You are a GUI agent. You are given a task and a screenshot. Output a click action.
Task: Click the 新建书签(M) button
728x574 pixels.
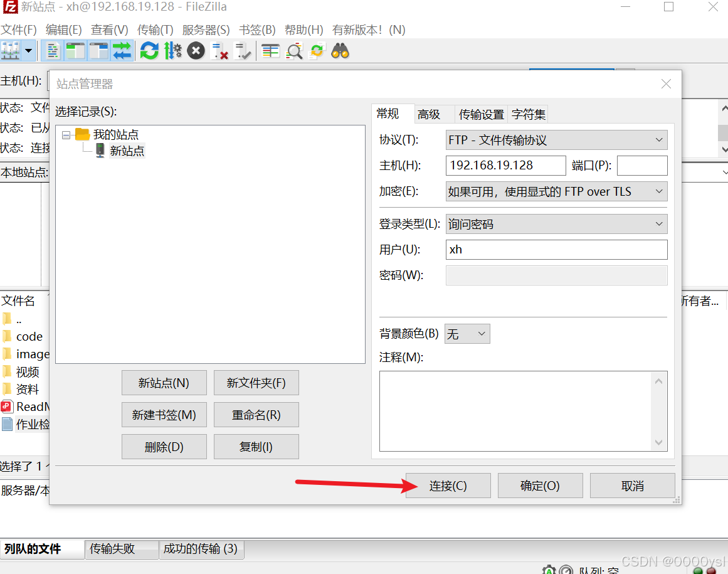coord(164,415)
